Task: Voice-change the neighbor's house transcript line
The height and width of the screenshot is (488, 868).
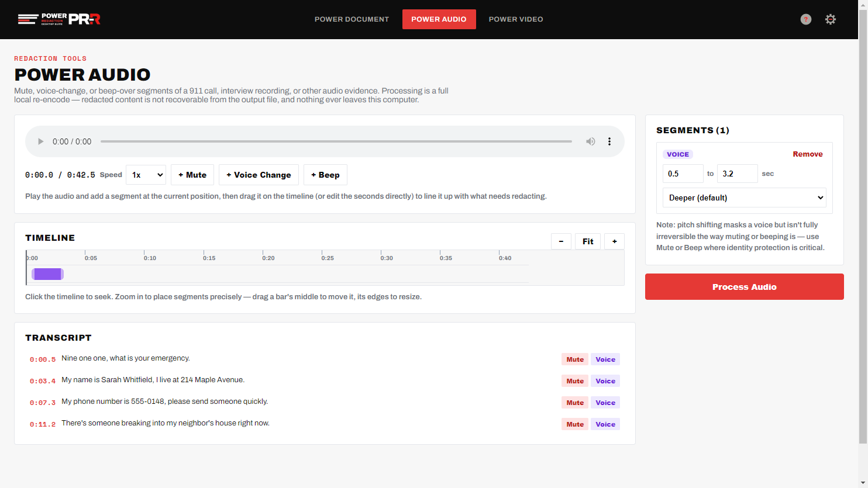Action: tap(605, 424)
